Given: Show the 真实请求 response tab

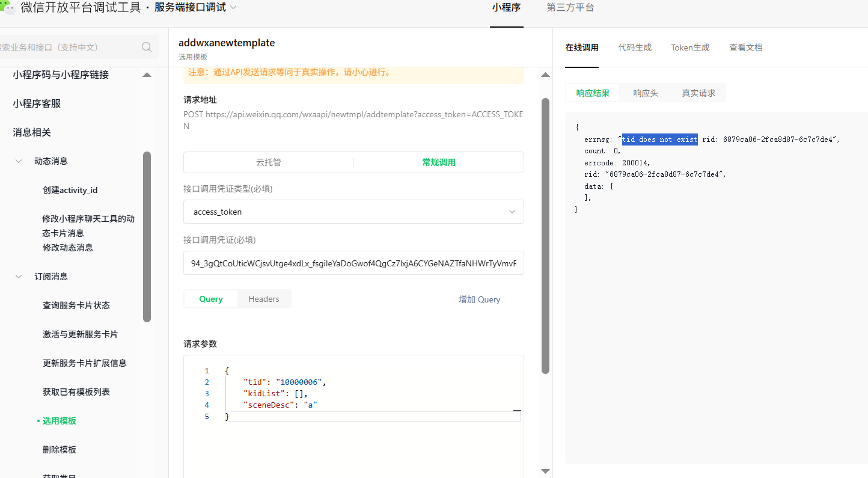Looking at the screenshot, I should 698,93.
